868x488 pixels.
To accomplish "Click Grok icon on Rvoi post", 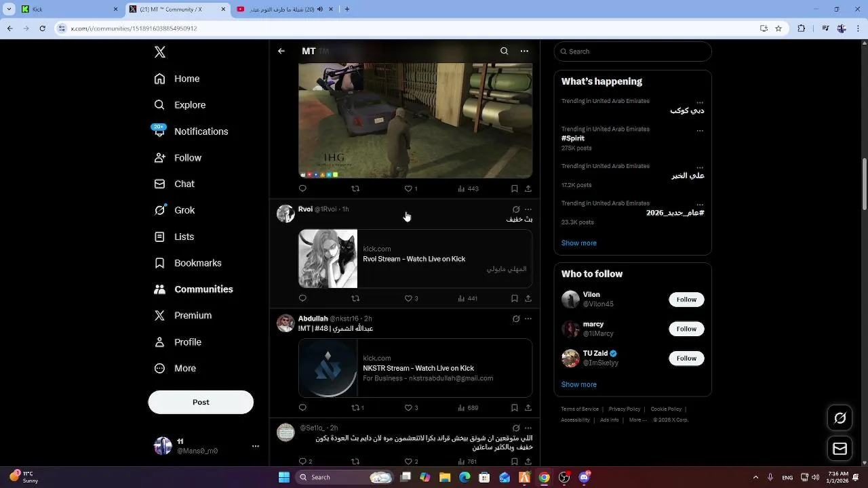I will [x=516, y=209].
